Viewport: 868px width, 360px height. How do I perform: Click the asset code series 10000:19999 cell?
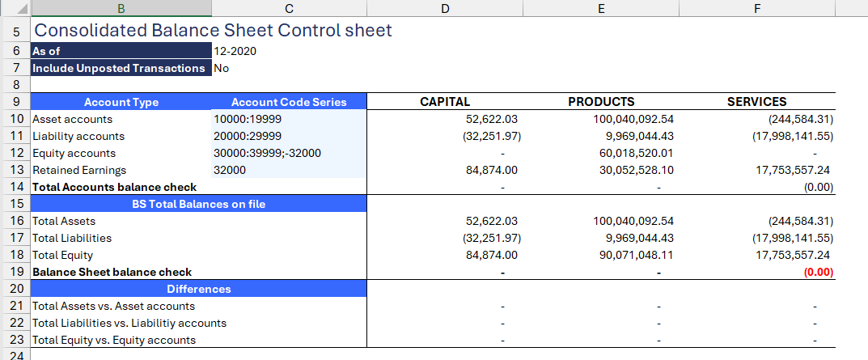tap(289, 119)
